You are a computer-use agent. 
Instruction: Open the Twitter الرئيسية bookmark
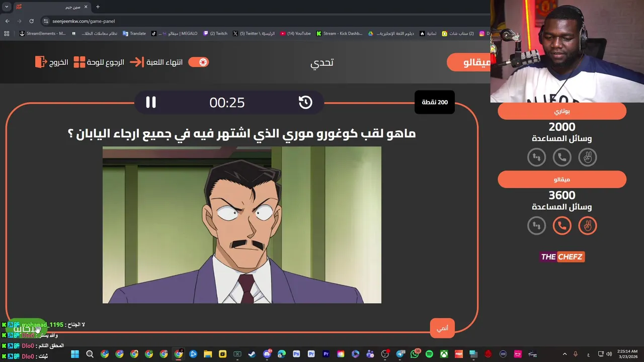coord(254,34)
